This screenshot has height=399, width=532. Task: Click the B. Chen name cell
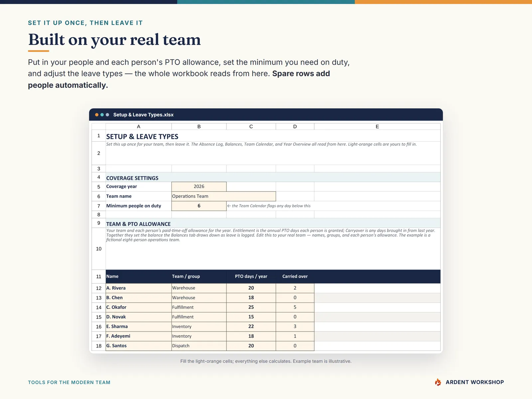tap(139, 298)
